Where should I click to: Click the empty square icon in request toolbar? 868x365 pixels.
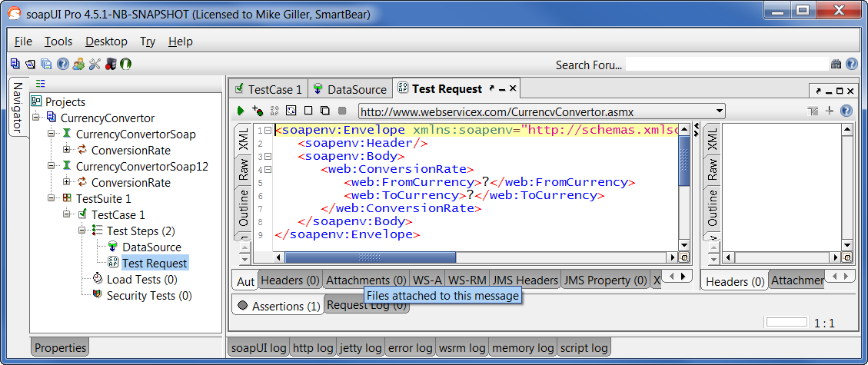(x=308, y=111)
